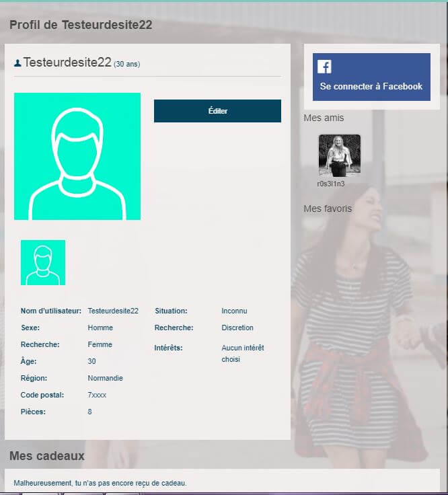Open the large profile avatar image
Viewport: 448px width, 495px height.
pyautogui.click(x=77, y=156)
